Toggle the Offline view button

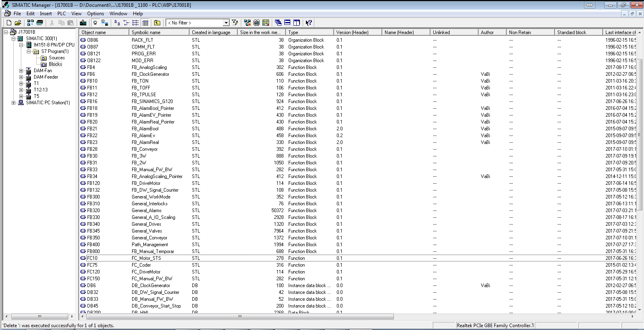(95, 23)
